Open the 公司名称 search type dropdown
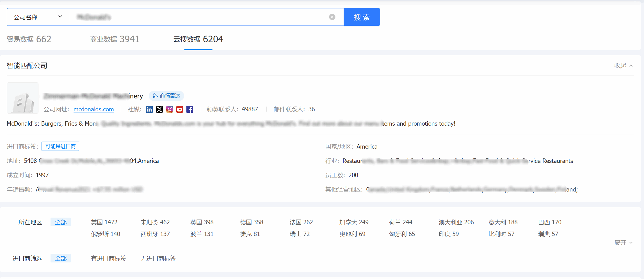This screenshot has height=279, width=644. pyautogui.click(x=38, y=17)
